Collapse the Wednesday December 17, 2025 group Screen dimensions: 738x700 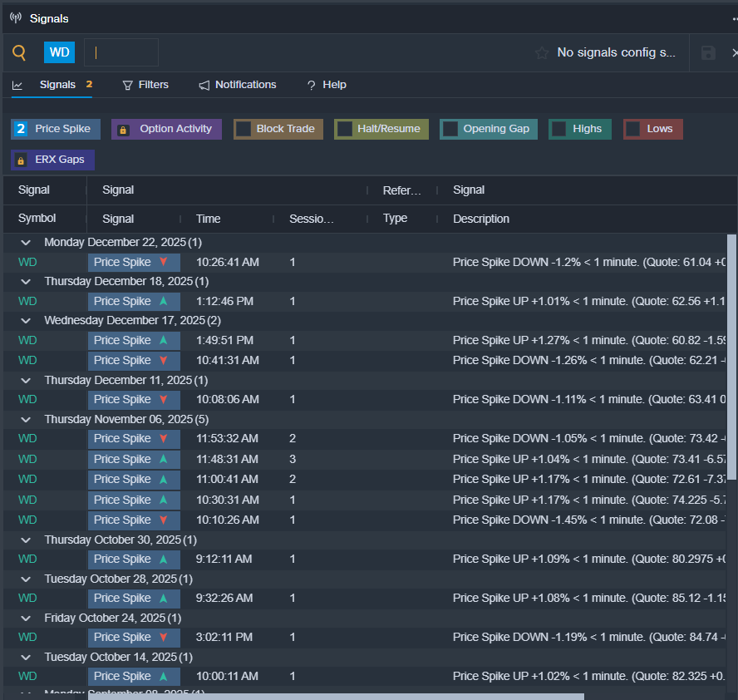coord(27,321)
